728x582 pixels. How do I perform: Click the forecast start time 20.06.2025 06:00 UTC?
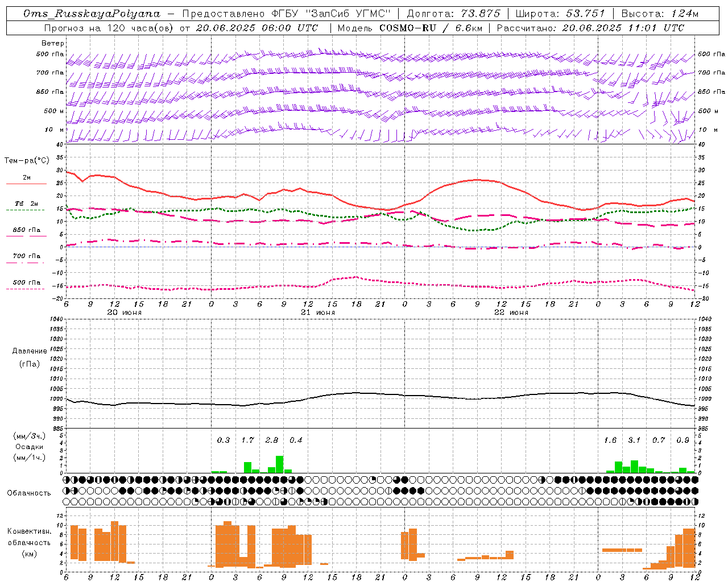coord(257,28)
